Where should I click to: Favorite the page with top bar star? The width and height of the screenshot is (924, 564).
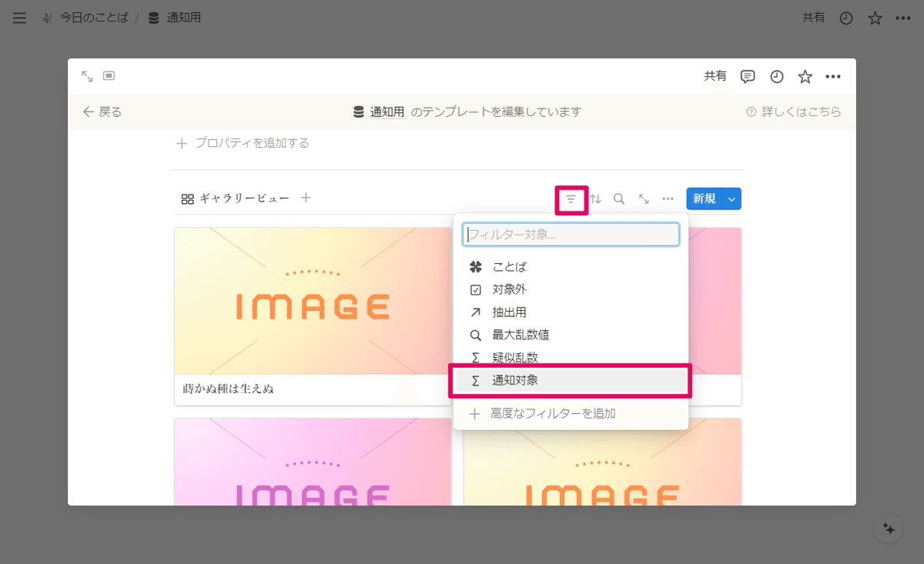point(875,18)
